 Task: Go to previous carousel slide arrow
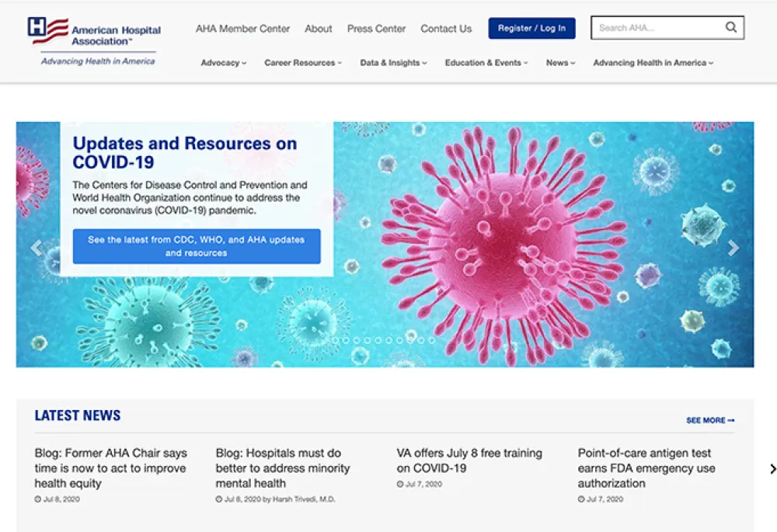click(x=37, y=247)
